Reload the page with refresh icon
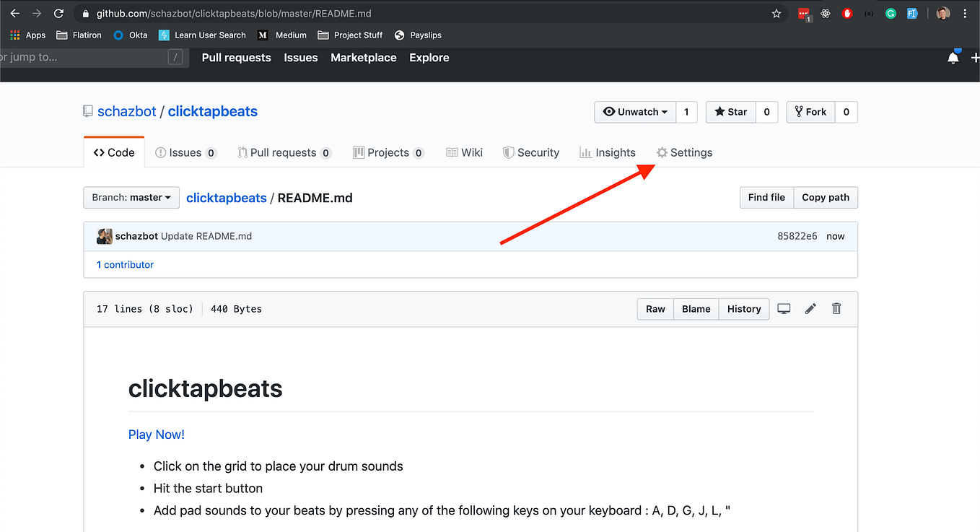980x532 pixels. point(59,13)
